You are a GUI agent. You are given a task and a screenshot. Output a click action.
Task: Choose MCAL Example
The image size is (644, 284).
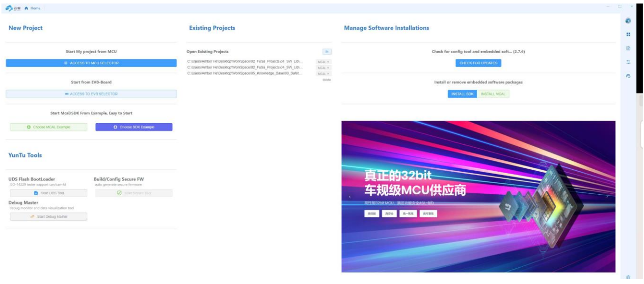[x=49, y=127]
